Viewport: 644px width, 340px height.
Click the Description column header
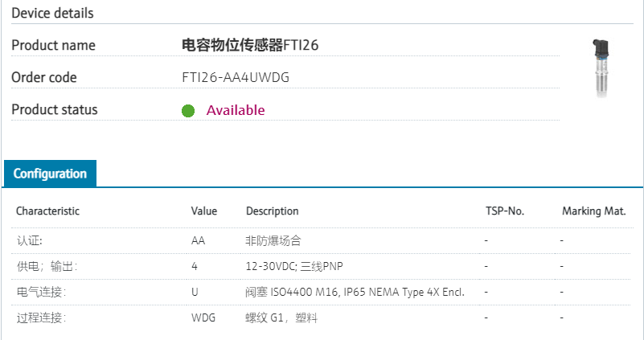click(272, 211)
